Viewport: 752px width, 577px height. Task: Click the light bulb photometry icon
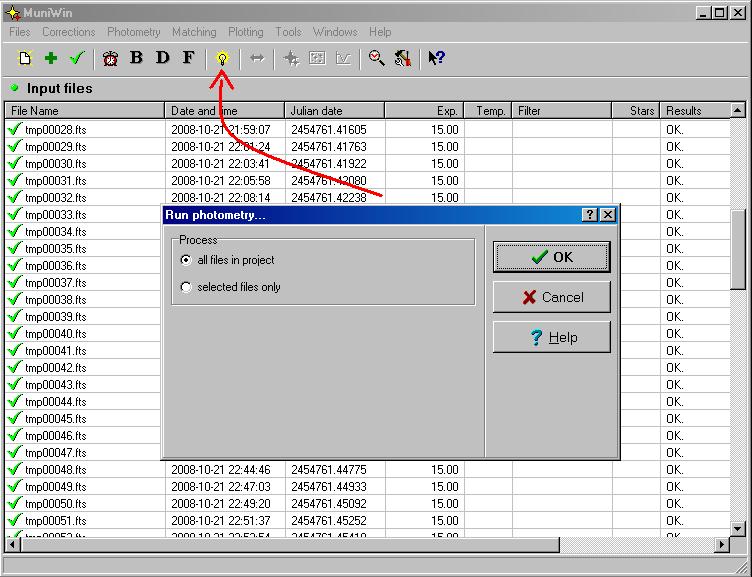[x=222, y=58]
